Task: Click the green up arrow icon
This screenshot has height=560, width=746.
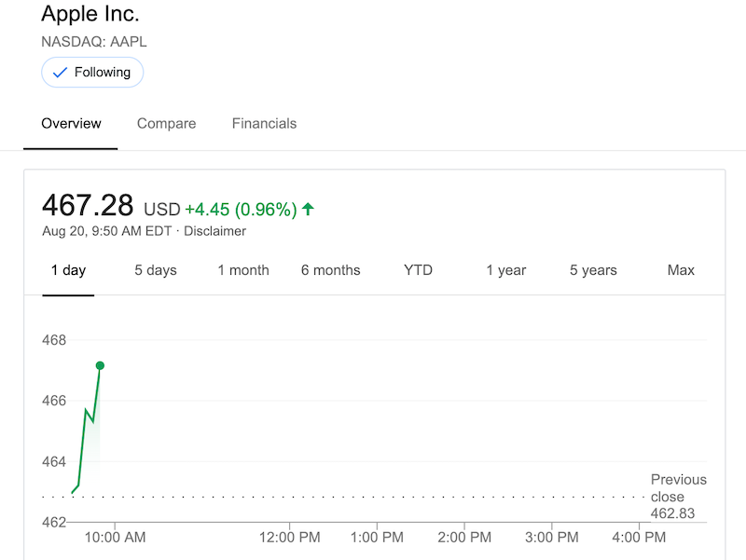Action: click(309, 210)
